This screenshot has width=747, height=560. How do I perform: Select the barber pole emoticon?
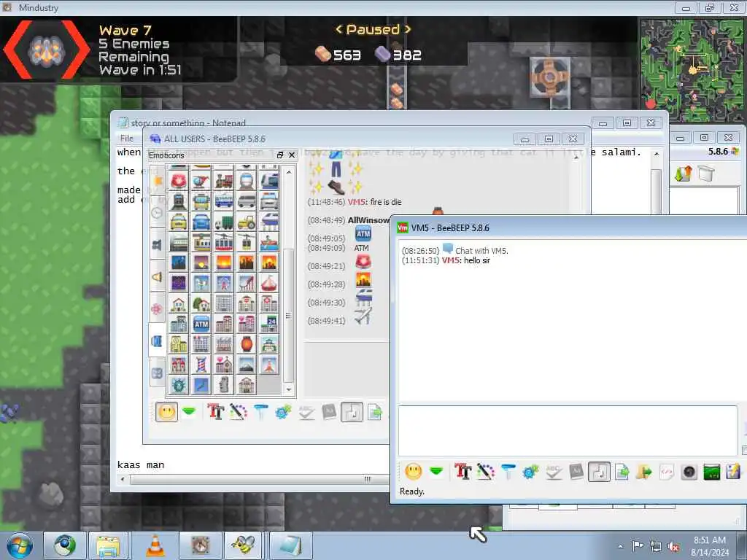point(201,365)
